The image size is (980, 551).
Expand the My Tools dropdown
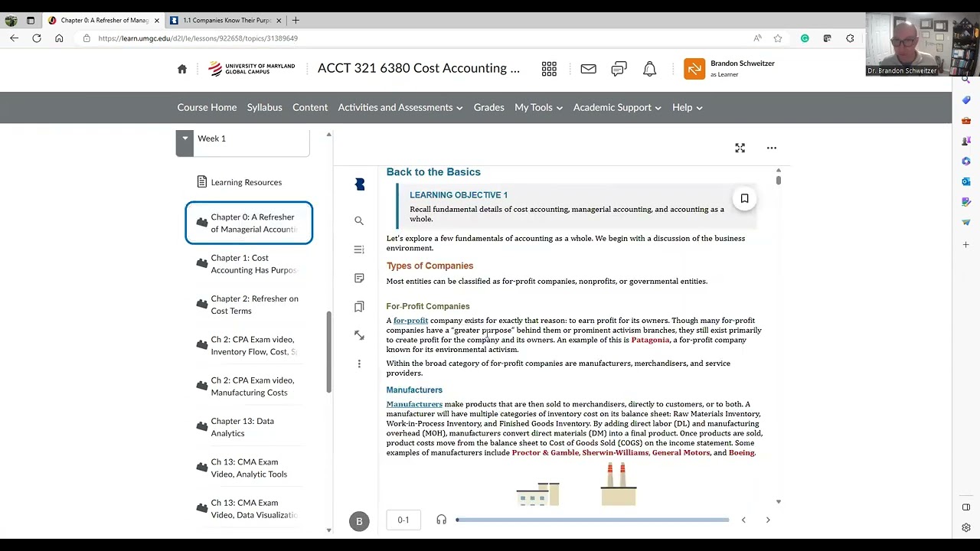pos(538,108)
